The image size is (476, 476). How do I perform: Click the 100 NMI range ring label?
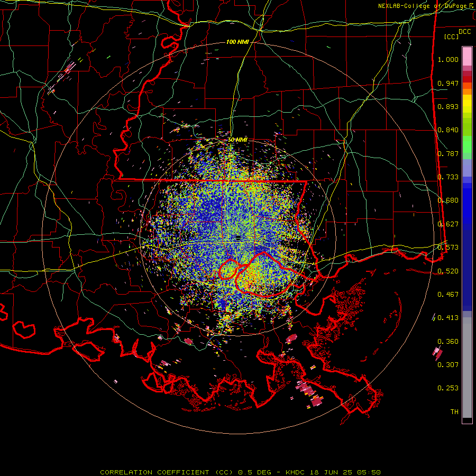237,42
